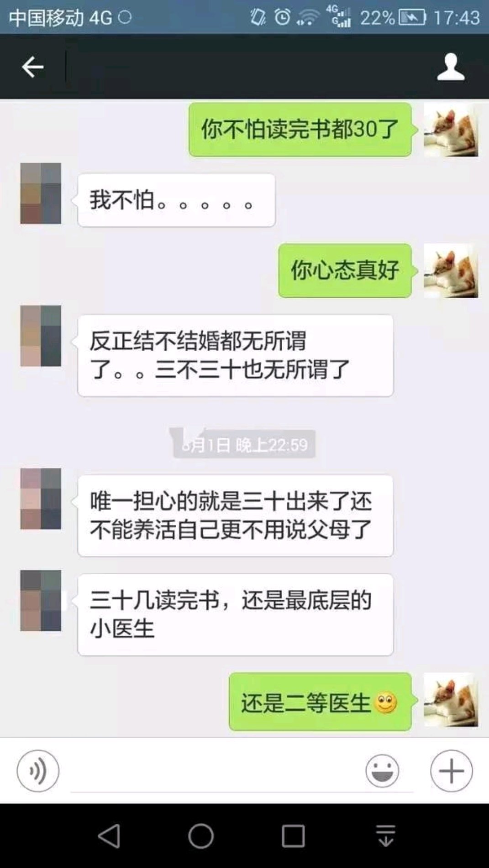This screenshot has height=868, width=489.
Task: Tap cat avatar beside 还是二等医生
Action: [451, 700]
